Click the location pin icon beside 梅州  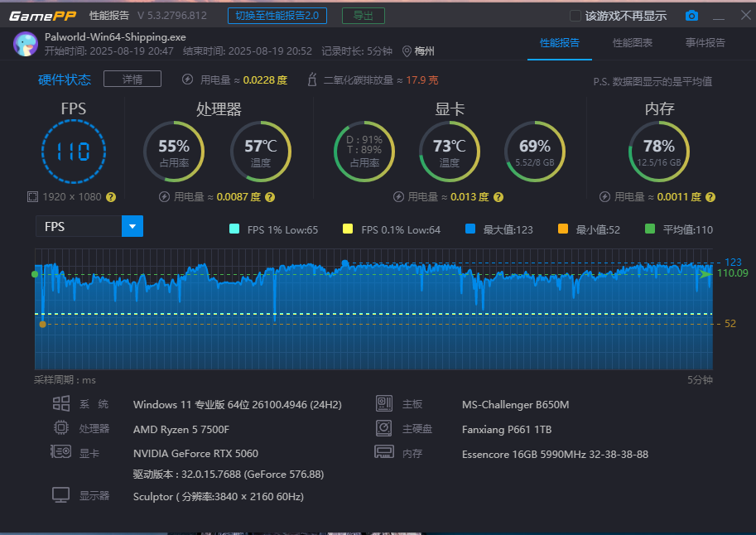(x=407, y=51)
